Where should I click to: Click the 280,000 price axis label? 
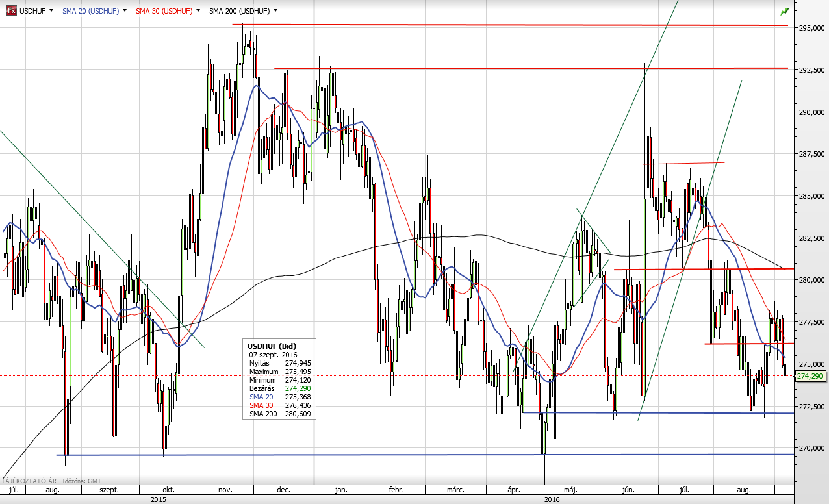812,281
